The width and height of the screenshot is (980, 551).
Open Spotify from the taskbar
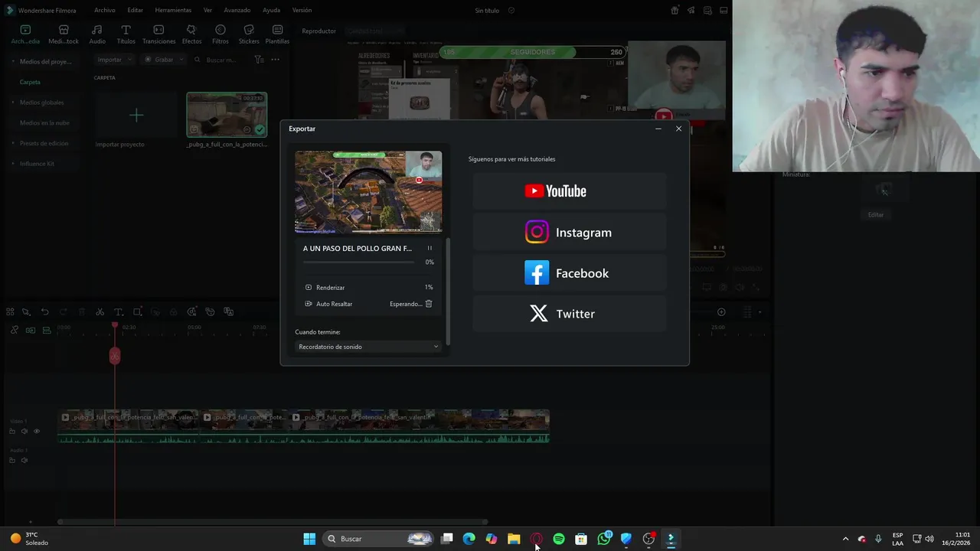pyautogui.click(x=559, y=539)
